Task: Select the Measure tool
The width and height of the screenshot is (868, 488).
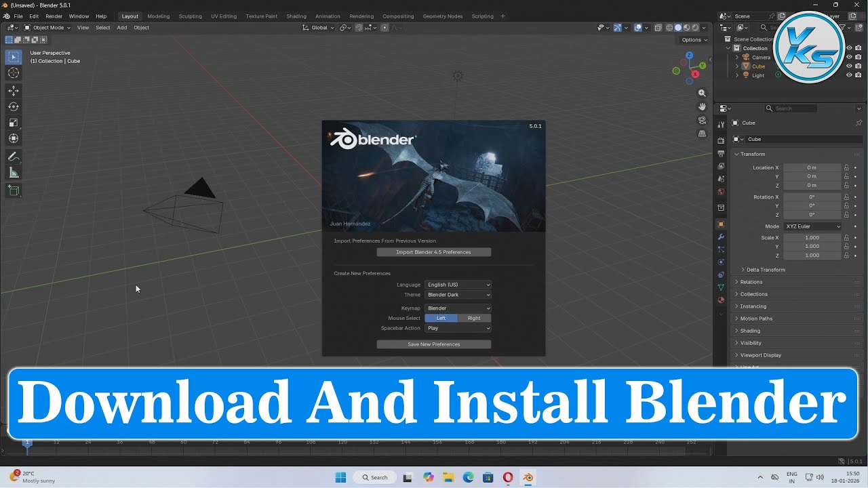Action: tap(14, 173)
